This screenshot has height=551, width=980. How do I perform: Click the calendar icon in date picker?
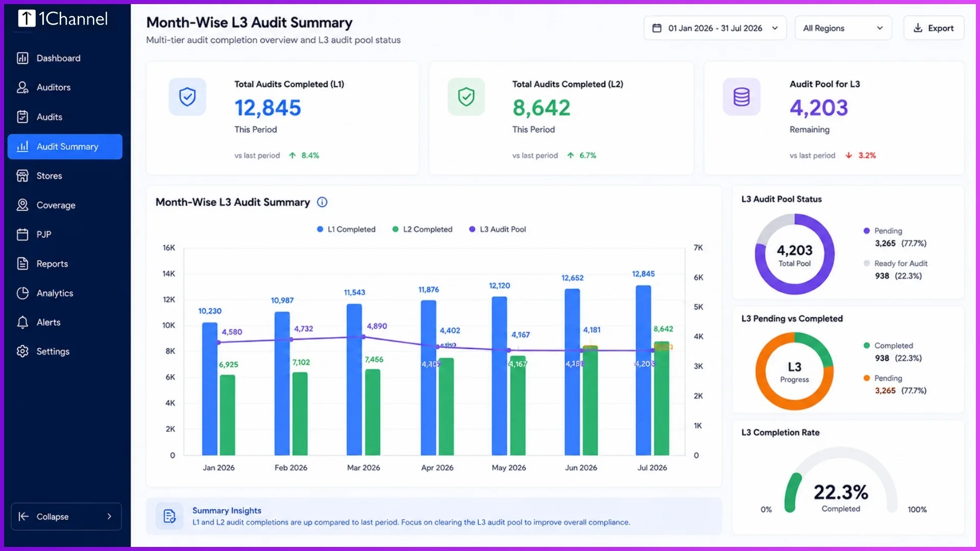657,28
